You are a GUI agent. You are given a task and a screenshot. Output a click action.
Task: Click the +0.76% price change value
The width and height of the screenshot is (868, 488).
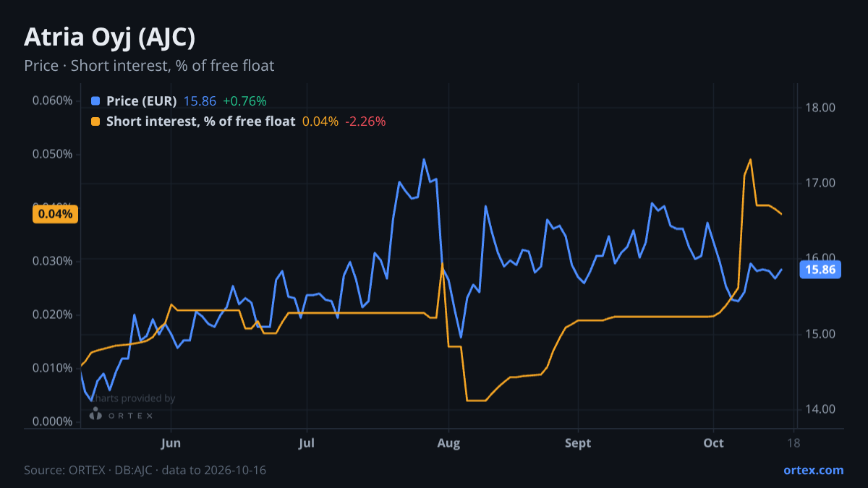click(244, 101)
